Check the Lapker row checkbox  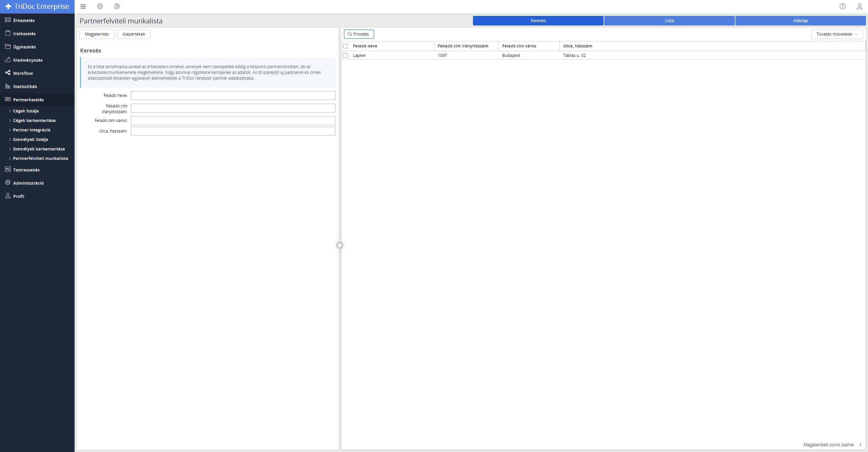pos(346,56)
